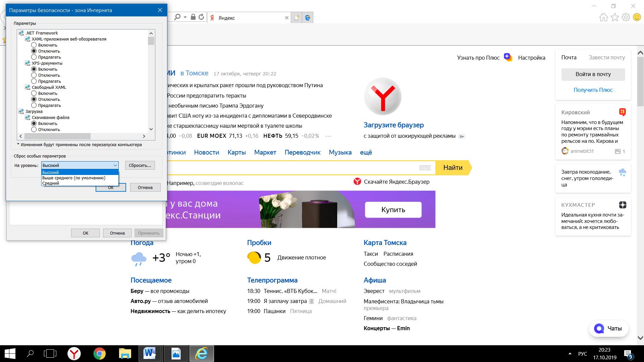Show hidden tray icons arrow
This screenshot has height=362, width=644.
coord(570,354)
